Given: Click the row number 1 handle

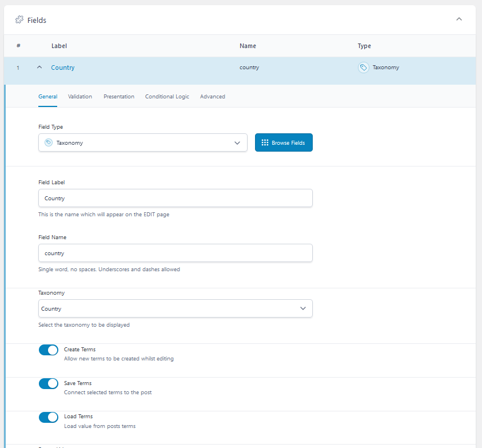Looking at the screenshot, I should coord(18,68).
